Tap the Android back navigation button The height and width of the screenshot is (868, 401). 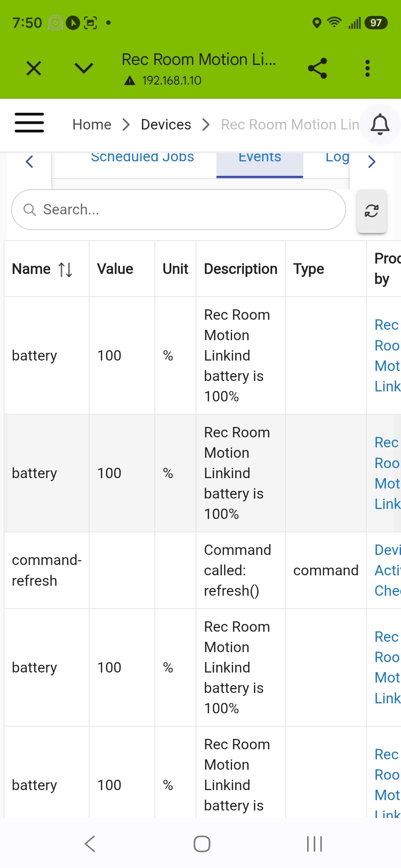pos(90,844)
